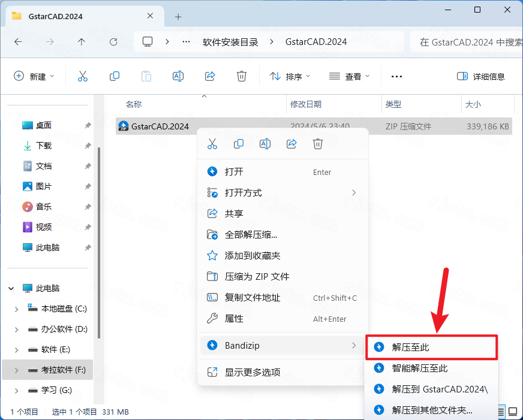The image size is (523, 420).
Task: Choose 智能解压至此 option
Action: (x=419, y=368)
